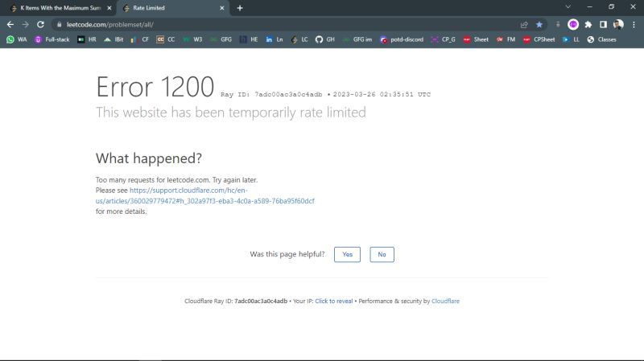
Task: Switch to K Items With the Maximum Sum tab
Action: coord(61,8)
